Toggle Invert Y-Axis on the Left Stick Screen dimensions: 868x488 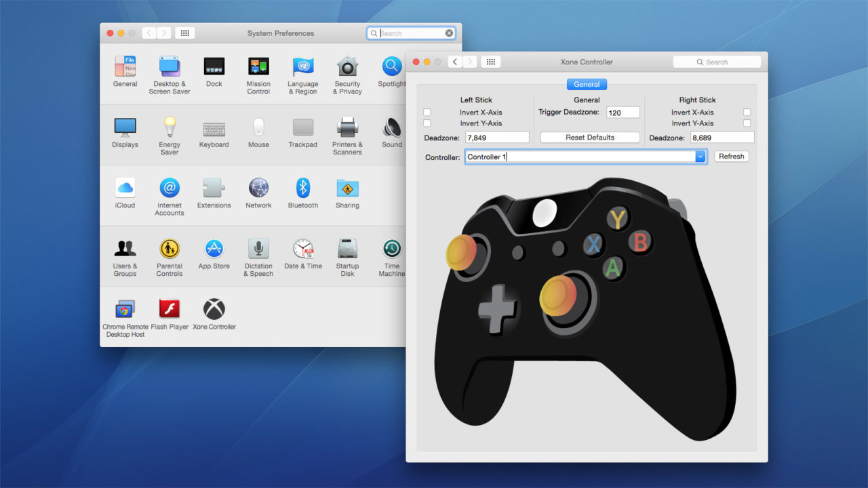coord(426,123)
